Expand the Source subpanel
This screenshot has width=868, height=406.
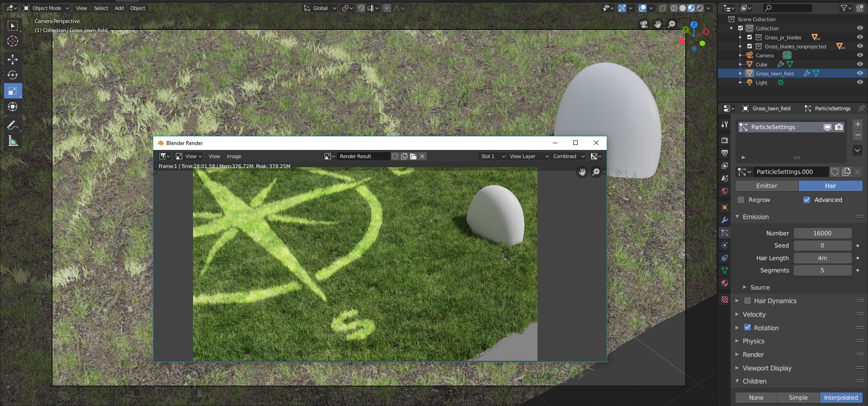(745, 287)
